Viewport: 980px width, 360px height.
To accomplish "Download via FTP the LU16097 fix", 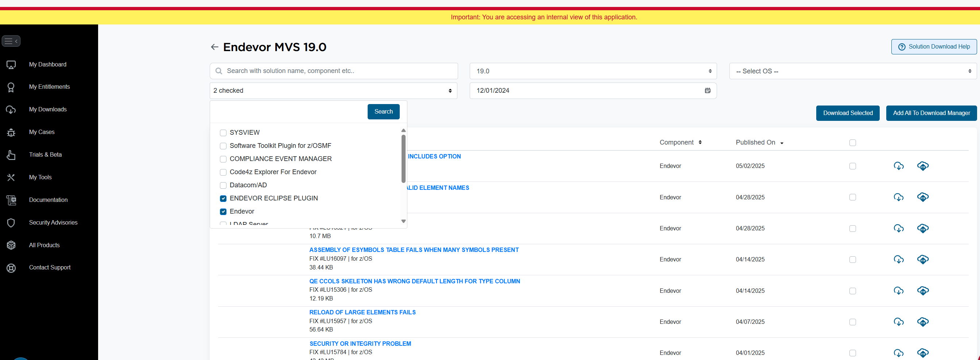I will coord(923,260).
